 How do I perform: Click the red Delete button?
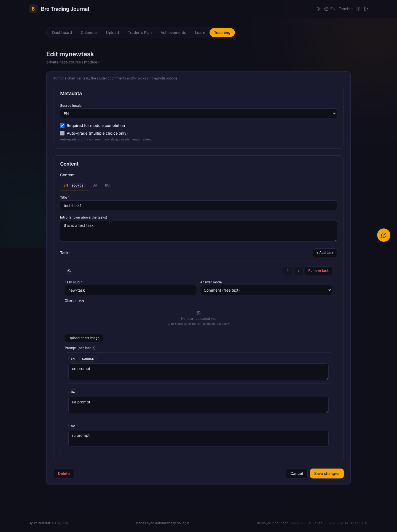click(x=64, y=474)
